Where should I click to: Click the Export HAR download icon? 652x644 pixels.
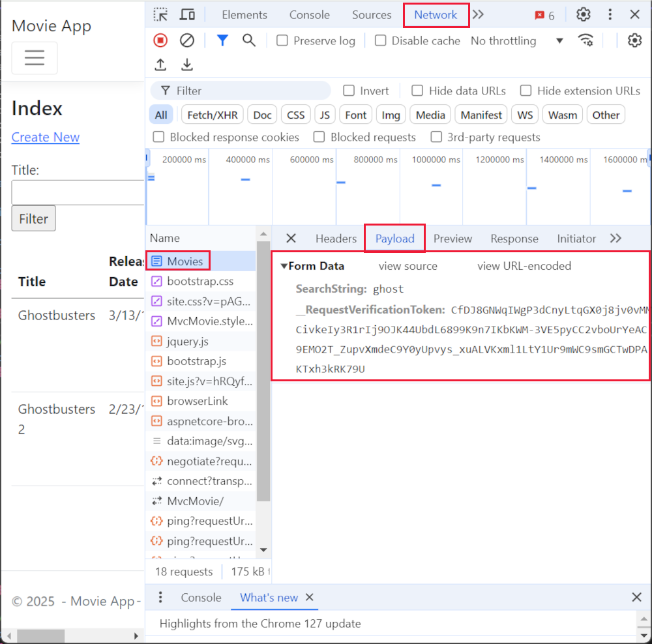click(x=187, y=65)
